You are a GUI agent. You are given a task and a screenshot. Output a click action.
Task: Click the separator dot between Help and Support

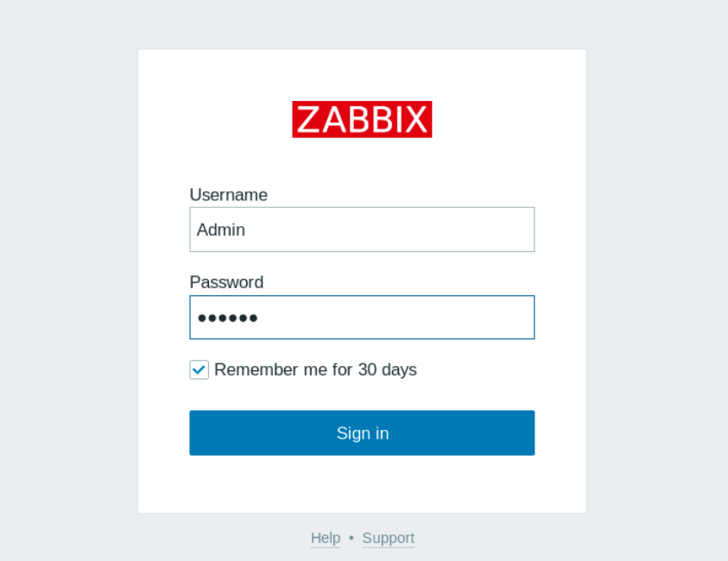point(351,538)
